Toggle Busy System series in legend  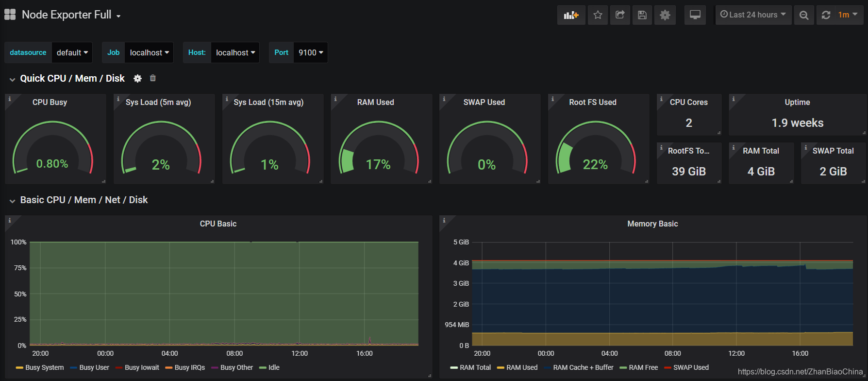tap(45, 367)
